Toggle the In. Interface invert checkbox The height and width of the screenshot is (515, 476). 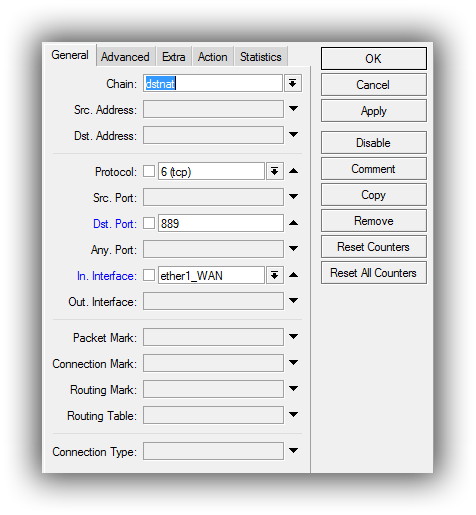coord(149,275)
